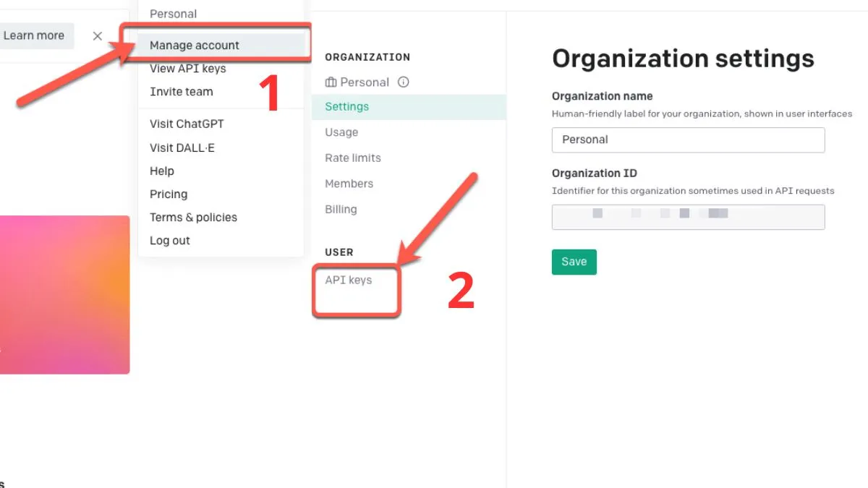Open Visit ChatGPT from the menu
The width and height of the screenshot is (868, 488).
[x=186, y=124]
